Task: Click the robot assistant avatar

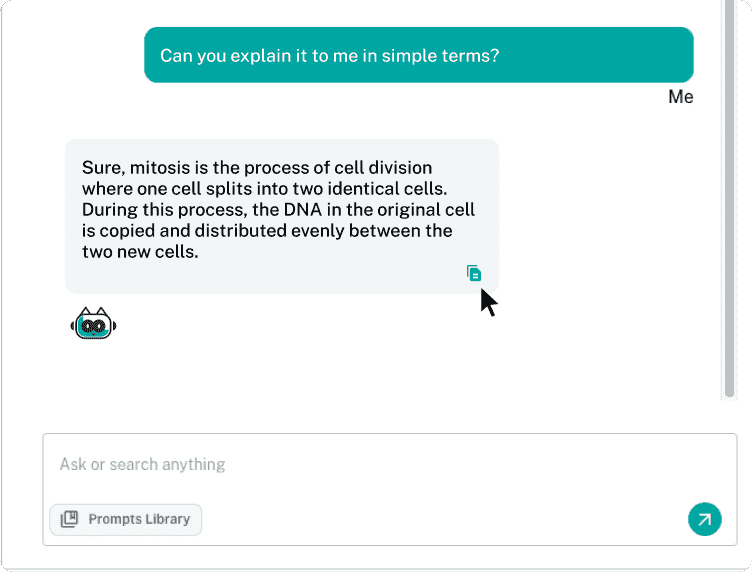Action: 95,323
